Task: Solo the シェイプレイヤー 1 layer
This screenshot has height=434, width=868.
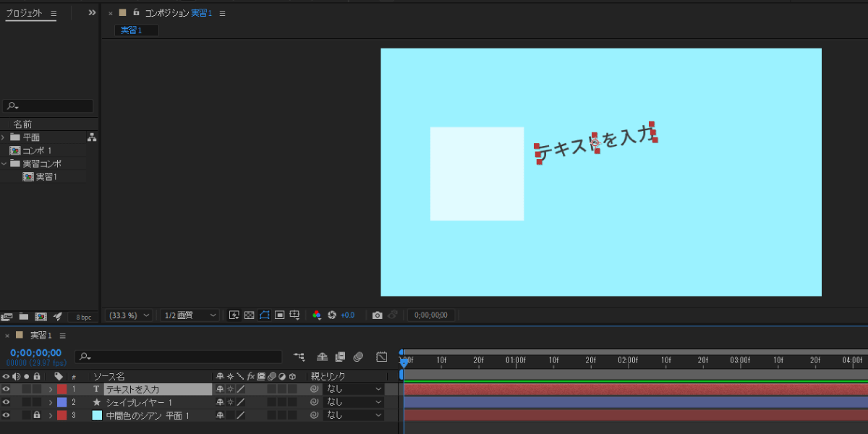Action: pyautogui.click(x=26, y=402)
